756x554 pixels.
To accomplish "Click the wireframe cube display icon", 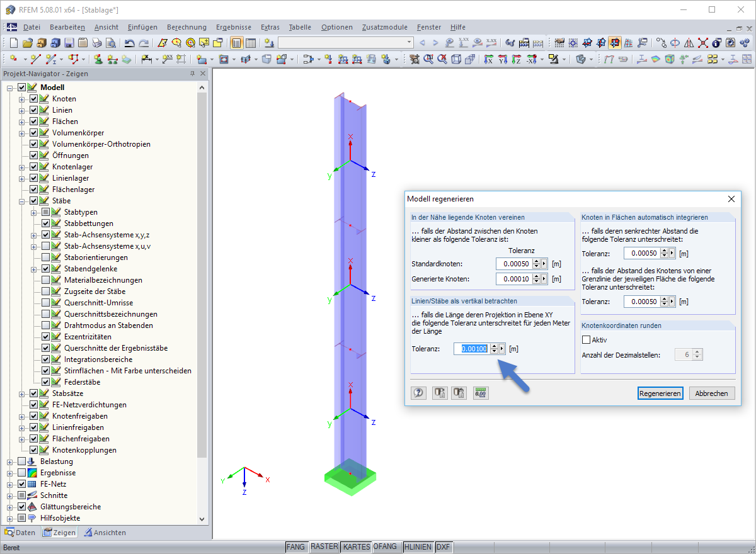I will point(456,59).
